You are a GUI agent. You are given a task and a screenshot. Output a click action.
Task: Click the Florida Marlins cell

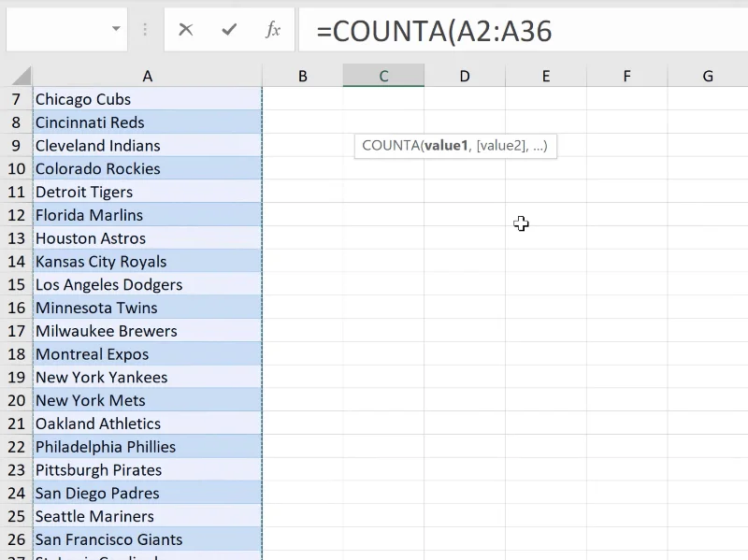tap(148, 215)
